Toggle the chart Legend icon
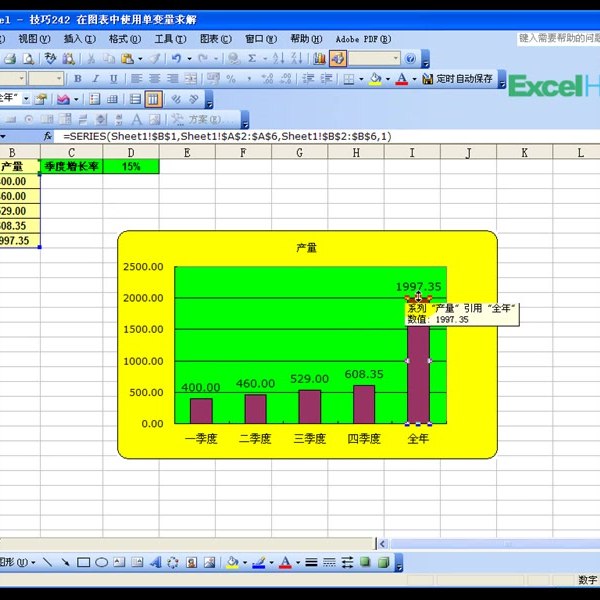The height and width of the screenshot is (600, 600). [94, 99]
